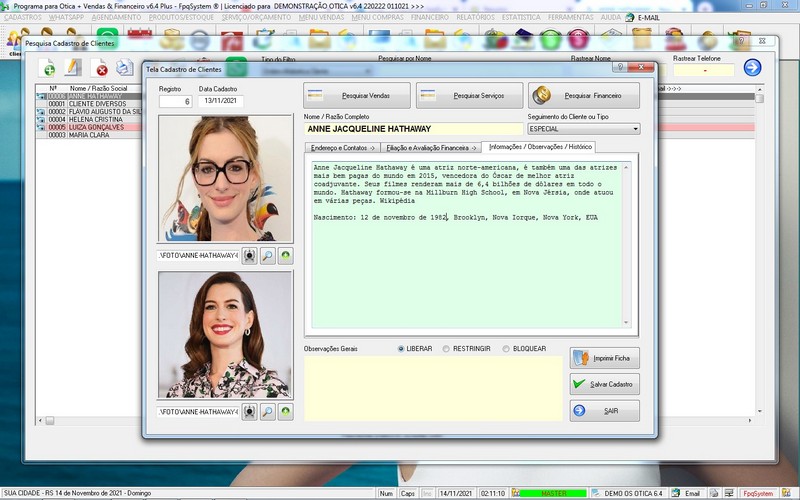
Task: Click the network monitor icon in status bar
Action: (728, 493)
